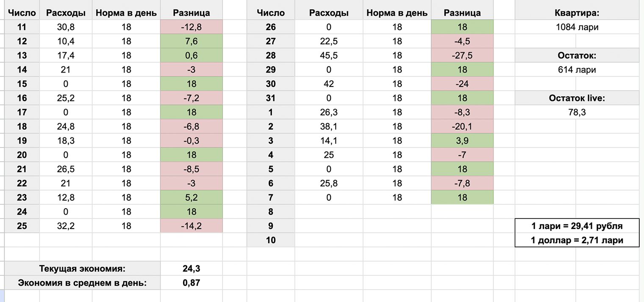Click the Остаток live value 78,3
The height and width of the screenshot is (302, 644).
coord(577,112)
